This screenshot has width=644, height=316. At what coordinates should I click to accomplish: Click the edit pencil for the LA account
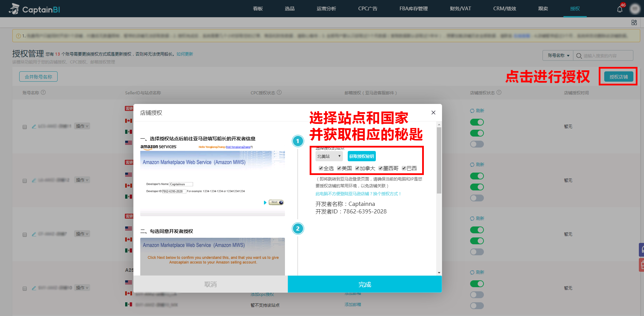tap(34, 180)
